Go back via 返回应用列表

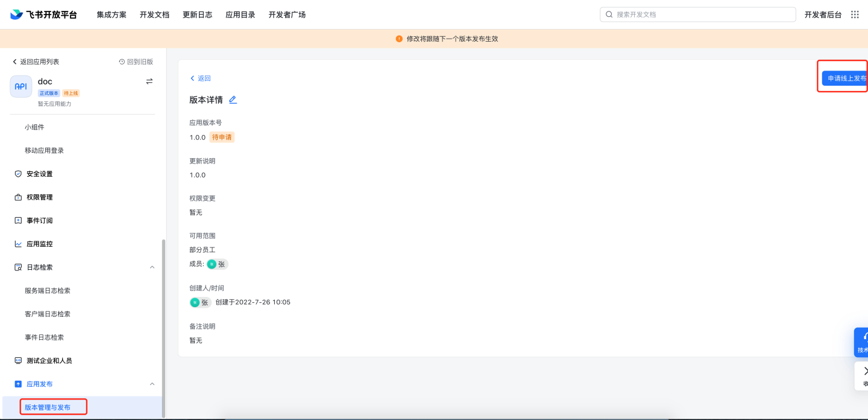36,62
